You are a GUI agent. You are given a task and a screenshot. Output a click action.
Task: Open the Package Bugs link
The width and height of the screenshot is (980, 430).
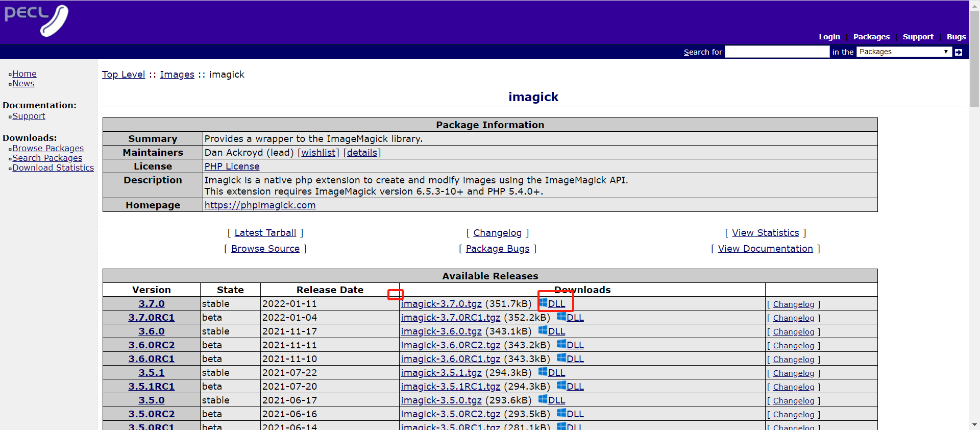tap(498, 249)
